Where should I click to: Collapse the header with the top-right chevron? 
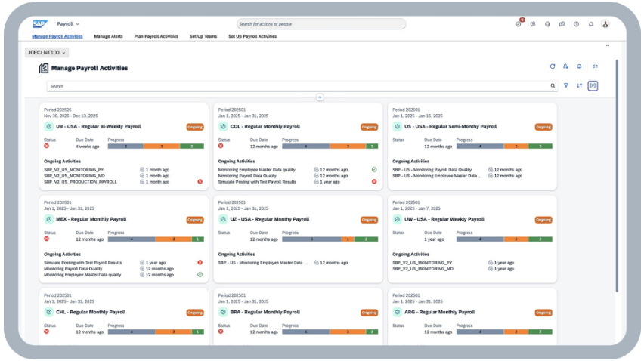(608, 45)
